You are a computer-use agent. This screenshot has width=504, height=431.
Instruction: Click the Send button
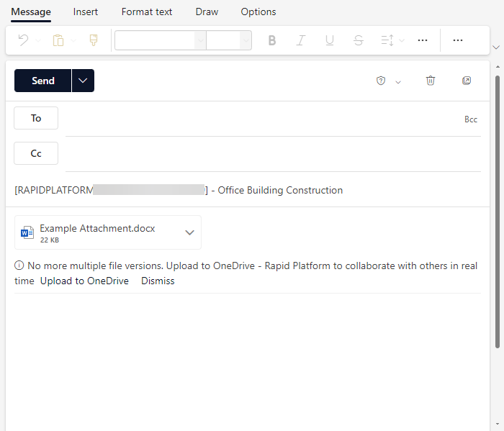click(x=42, y=81)
